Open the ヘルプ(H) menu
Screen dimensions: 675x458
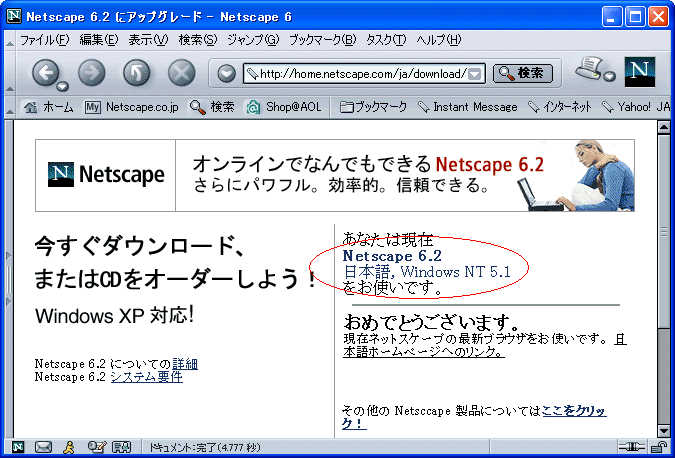(439, 40)
